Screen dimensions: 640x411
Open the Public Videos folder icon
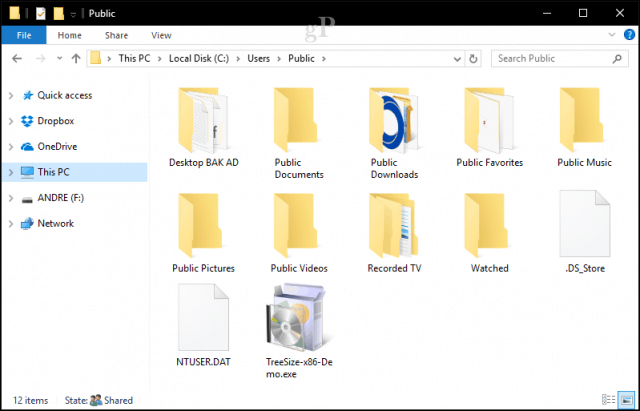(295, 226)
